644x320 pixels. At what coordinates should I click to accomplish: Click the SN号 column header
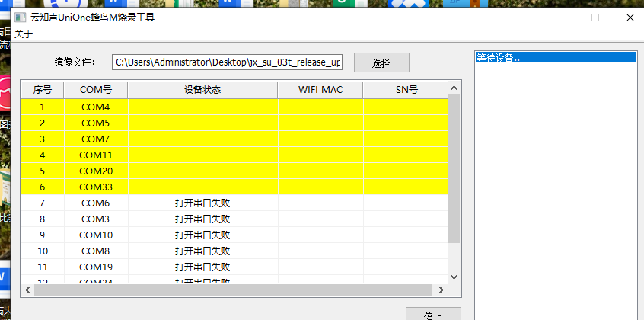tap(406, 90)
